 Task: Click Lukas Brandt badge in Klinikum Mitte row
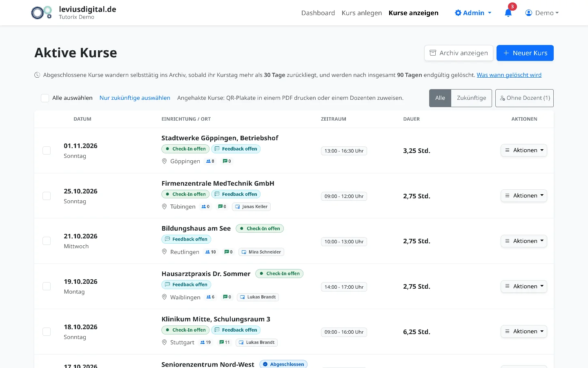click(256, 342)
